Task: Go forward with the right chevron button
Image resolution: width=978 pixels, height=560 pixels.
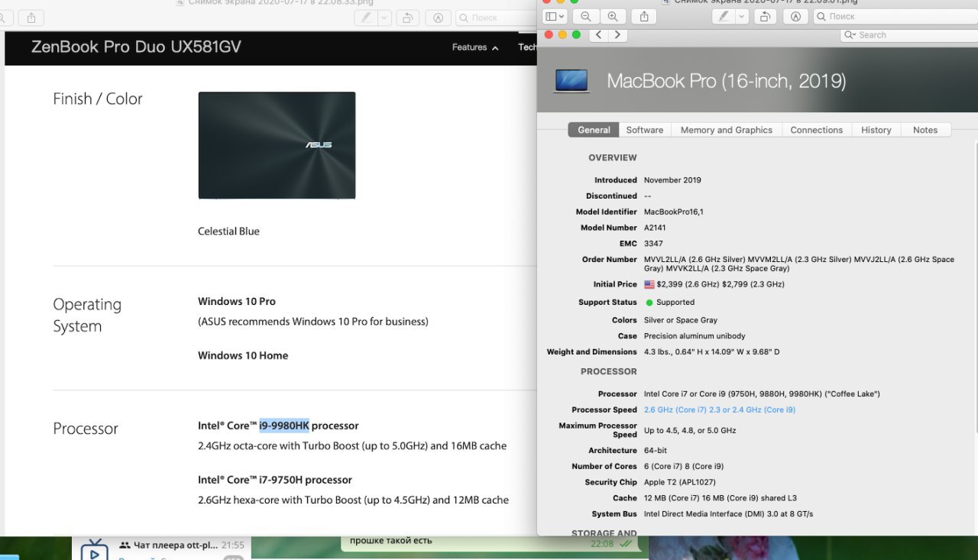Action: click(617, 34)
